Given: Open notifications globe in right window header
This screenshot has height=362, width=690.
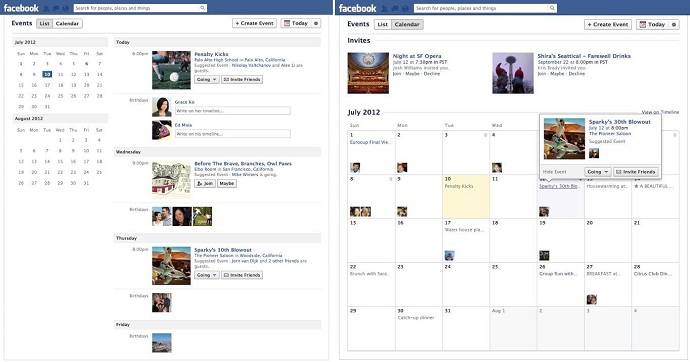Looking at the screenshot, I should [405, 8].
